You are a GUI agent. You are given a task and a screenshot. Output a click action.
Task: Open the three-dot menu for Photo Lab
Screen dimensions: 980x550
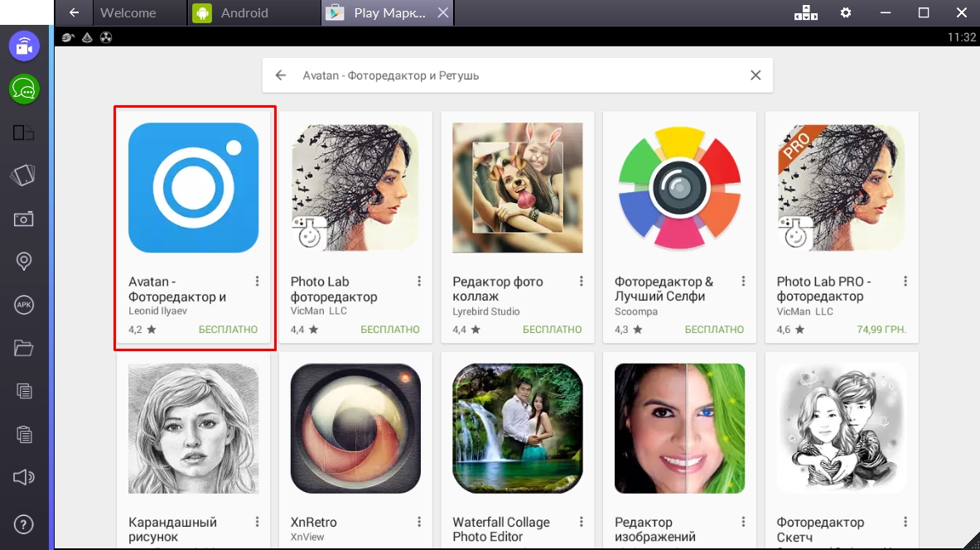[x=419, y=282]
